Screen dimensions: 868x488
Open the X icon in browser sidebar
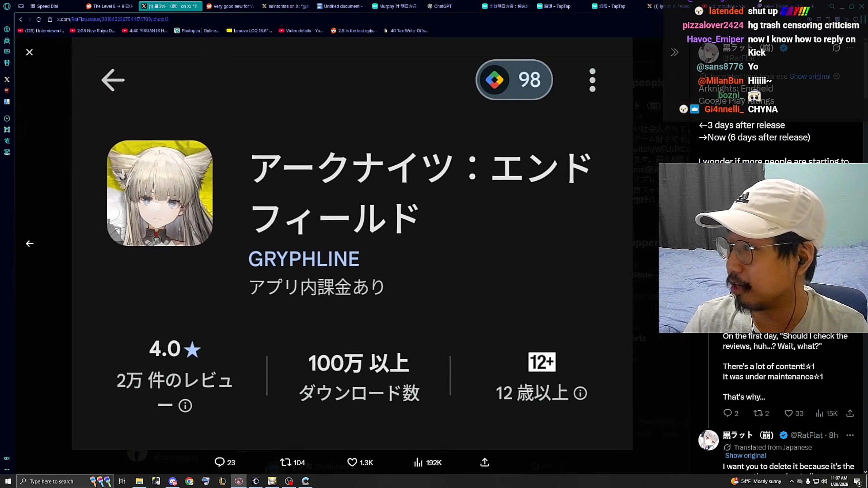click(7, 79)
